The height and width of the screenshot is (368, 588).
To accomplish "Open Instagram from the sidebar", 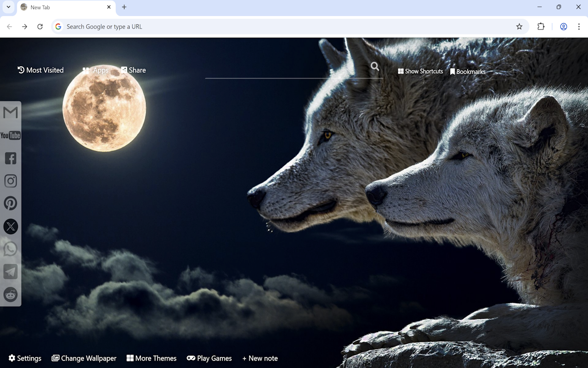I will (10, 180).
